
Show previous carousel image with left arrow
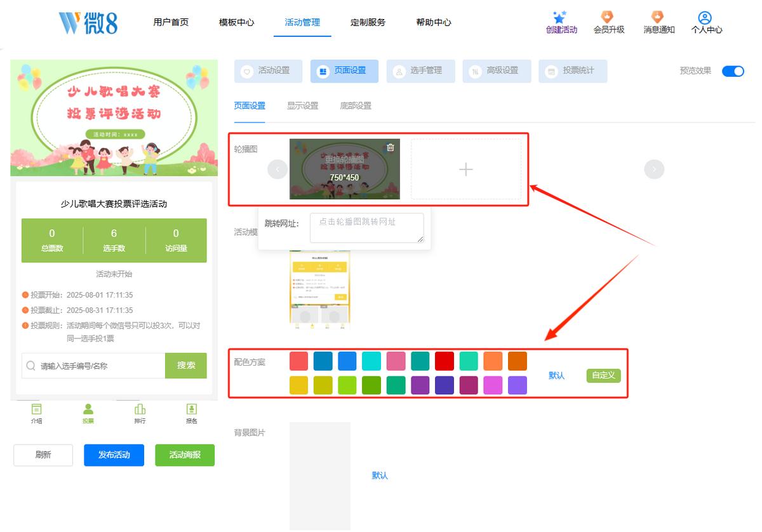[x=277, y=169]
